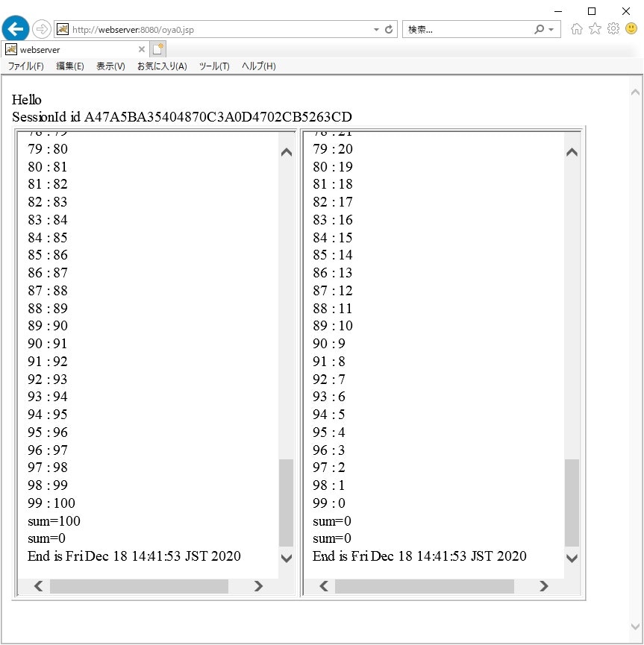Click left frame horizontal scrollbar thumb
The height and width of the screenshot is (645, 644).
[x=140, y=586]
